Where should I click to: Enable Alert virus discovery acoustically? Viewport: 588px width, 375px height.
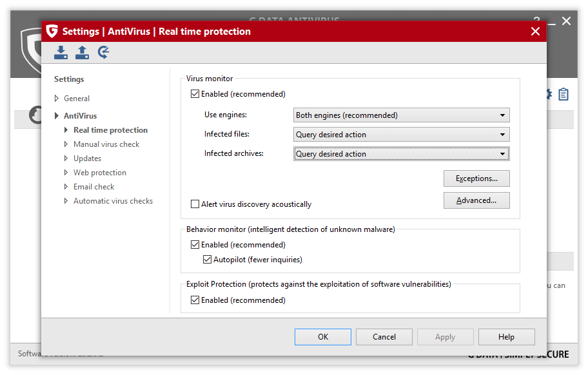click(x=195, y=204)
